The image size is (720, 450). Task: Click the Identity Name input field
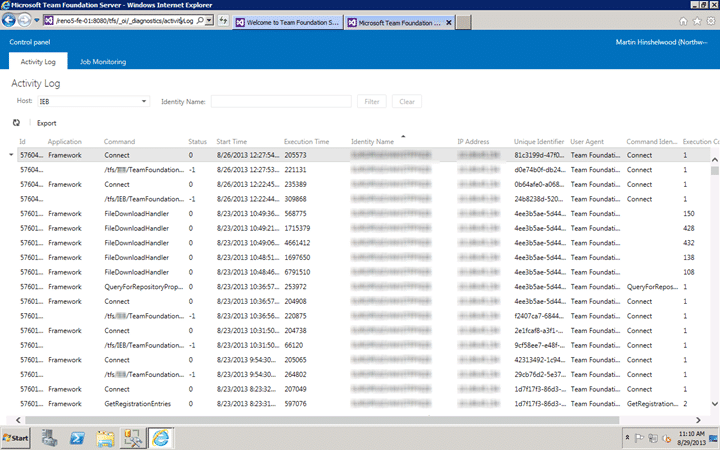(281, 101)
